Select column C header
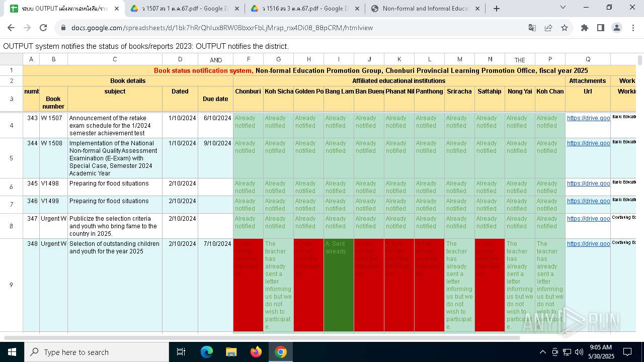The width and height of the screenshot is (644, 362). [x=115, y=59]
